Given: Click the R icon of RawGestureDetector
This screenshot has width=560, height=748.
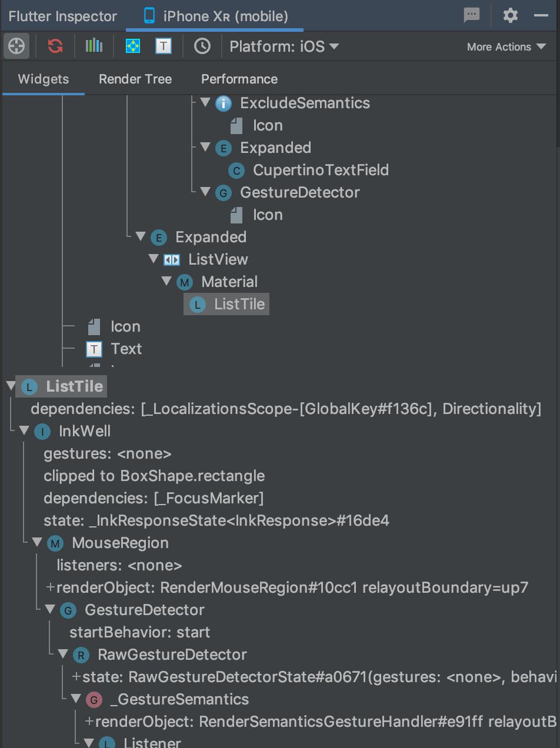Looking at the screenshot, I should point(81,655).
